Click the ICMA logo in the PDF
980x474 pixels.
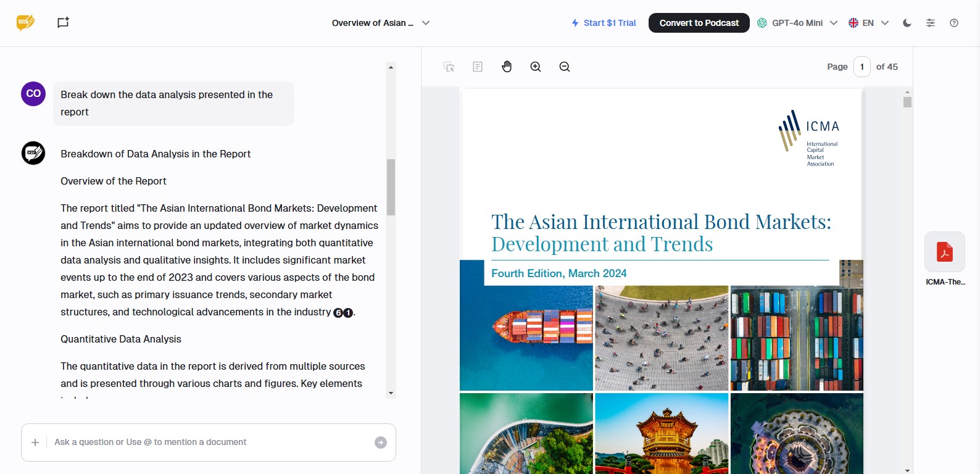click(809, 138)
